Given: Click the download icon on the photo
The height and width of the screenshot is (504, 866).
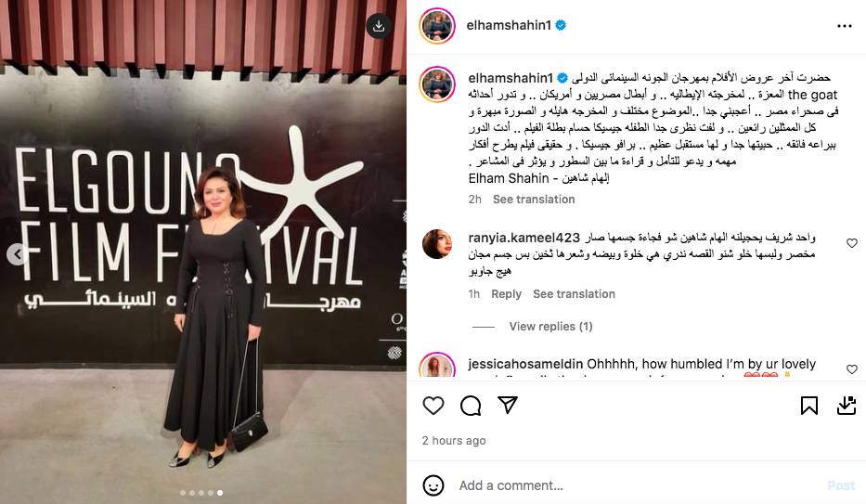Looking at the screenshot, I should (379, 26).
